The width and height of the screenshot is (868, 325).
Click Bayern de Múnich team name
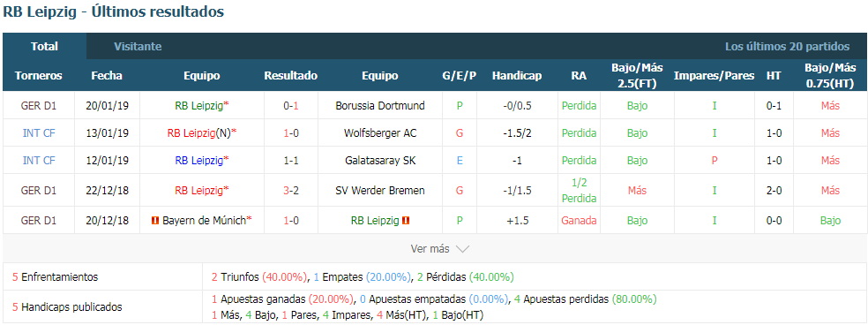(x=205, y=221)
